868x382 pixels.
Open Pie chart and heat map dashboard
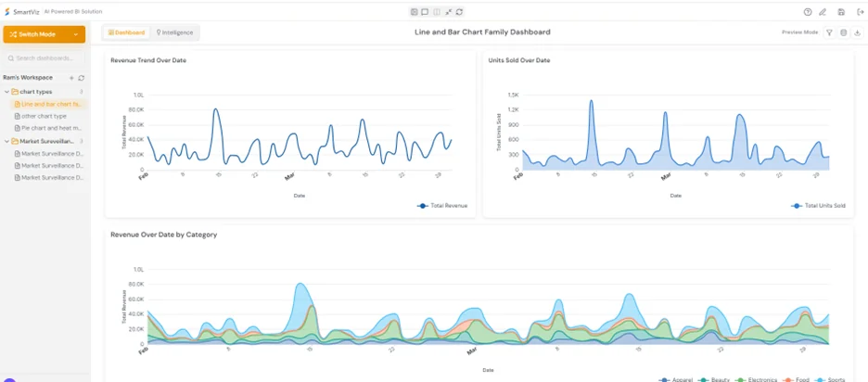(48, 128)
